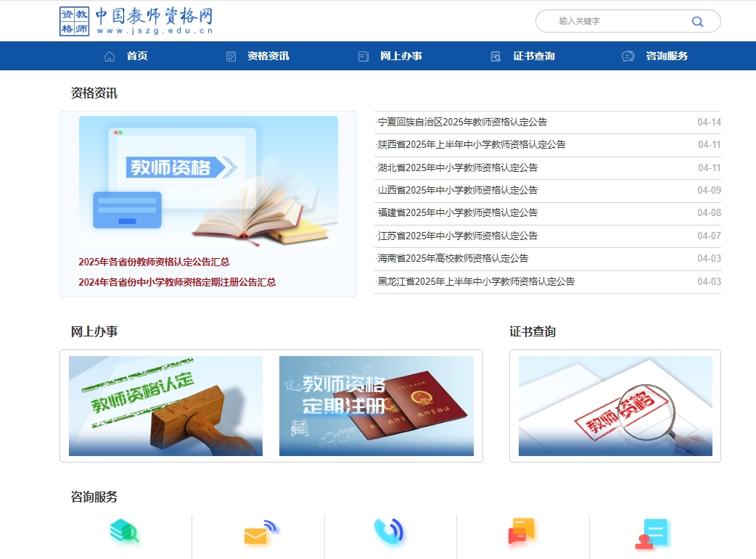Click the chat message icon under 咨询服务

(x=522, y=534)
